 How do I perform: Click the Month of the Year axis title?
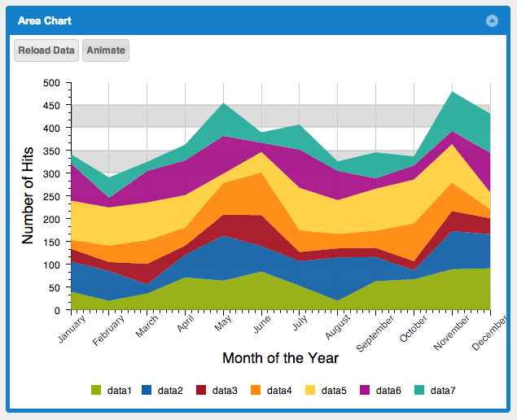[280, 358]
